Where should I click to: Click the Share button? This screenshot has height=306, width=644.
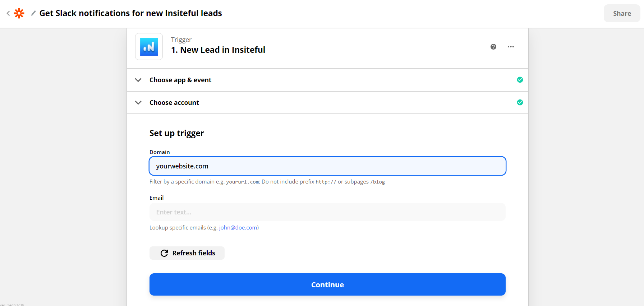point(622,13)
